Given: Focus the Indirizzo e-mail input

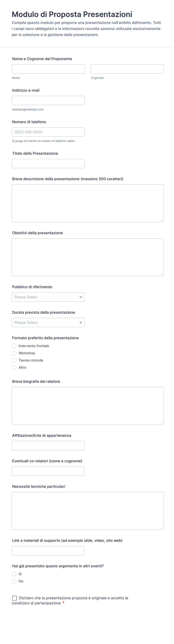Looking at the screenshot, I should pos(48,101).
